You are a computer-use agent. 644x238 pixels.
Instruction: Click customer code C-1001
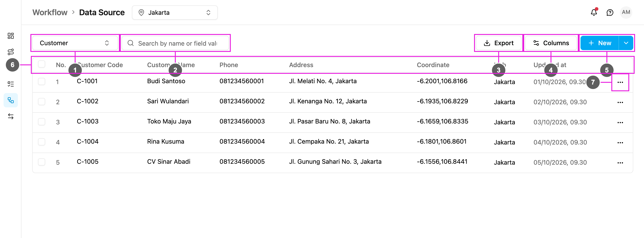[x=87, y=81]
